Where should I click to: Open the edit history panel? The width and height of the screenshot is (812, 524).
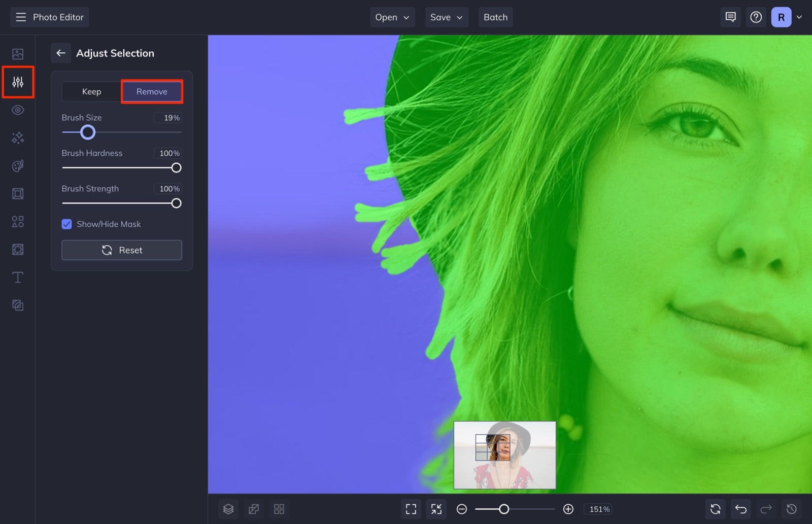[x=790, y=509]
